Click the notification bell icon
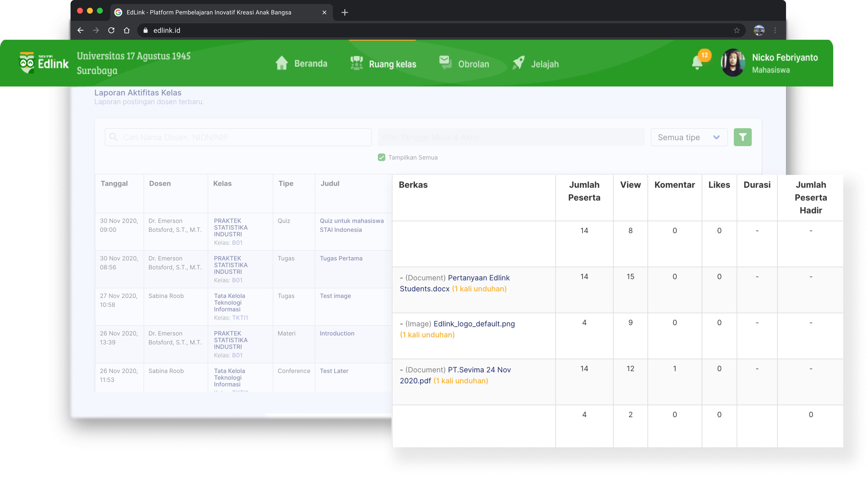Viewport: 868px width, 497px height. (x=697, y=63)
